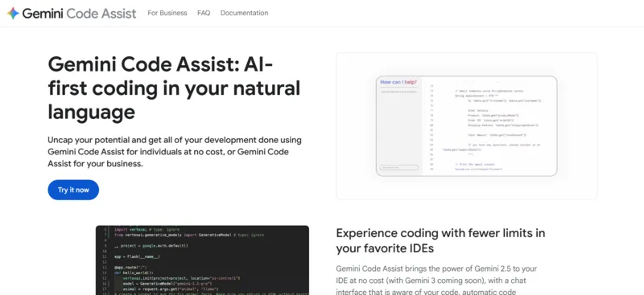644x295 pixels.
Task: Click the Try it now button
Action: pos(73,190)
